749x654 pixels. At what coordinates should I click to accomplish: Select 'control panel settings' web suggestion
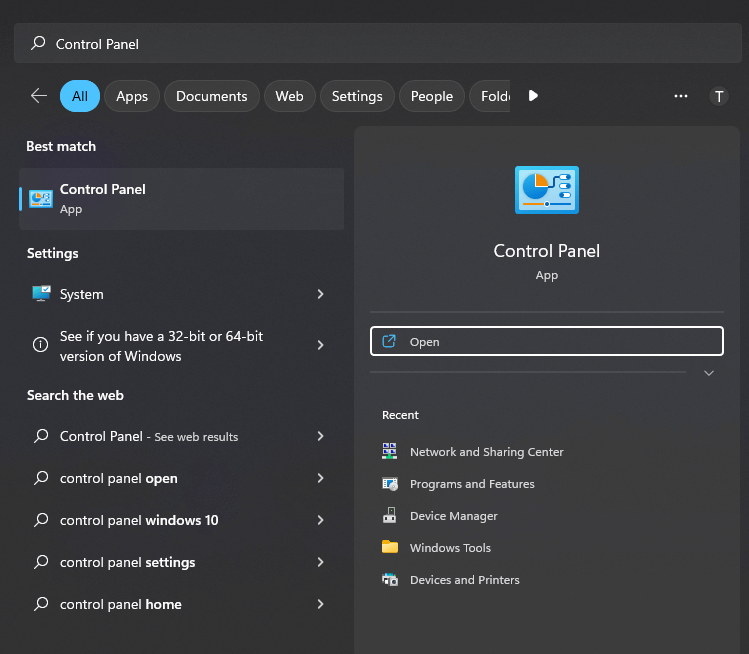tap(182, 562)
